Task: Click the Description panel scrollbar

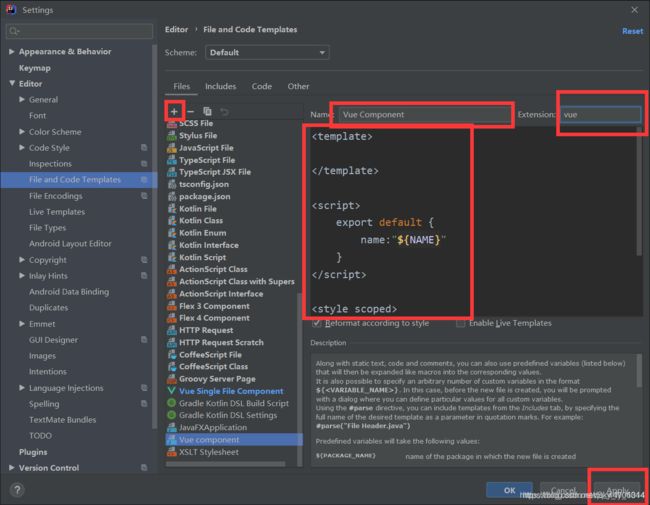Action: (x=639, y=371)
